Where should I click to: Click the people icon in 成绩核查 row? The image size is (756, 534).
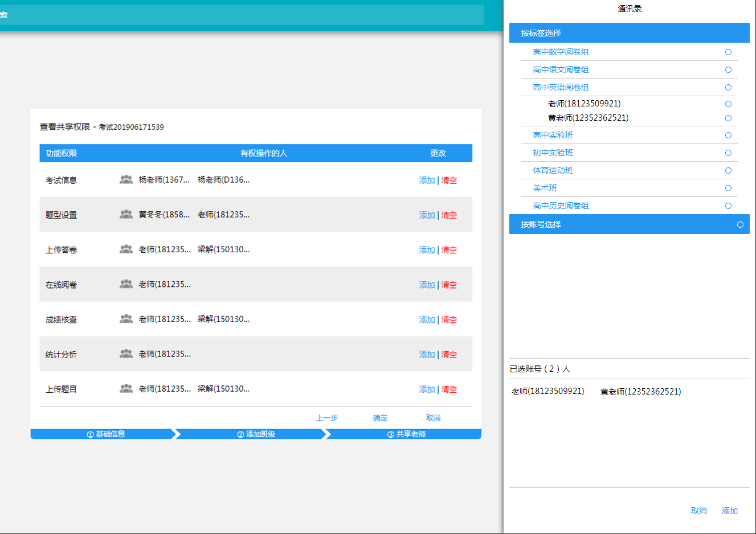coord(126,319)
